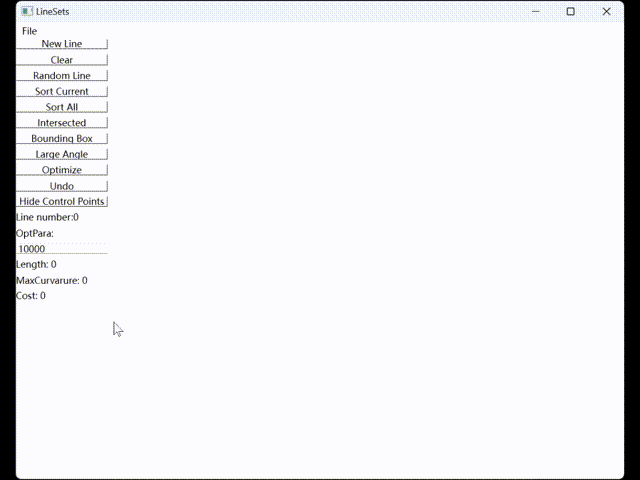Image resolution: width=640 pixels, height=480 pixels.
Task: Run the Optimize button
Action: pyautogui.click(x=62, y=170)
